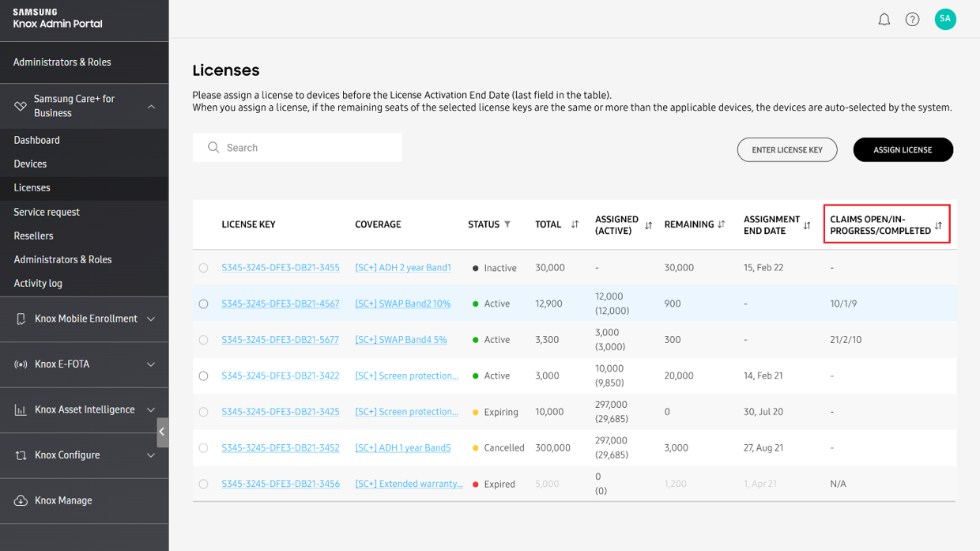This screenshot has height=551, width=980.
Task: Open Activity log in the sidebar
Action: pos(38,283)
